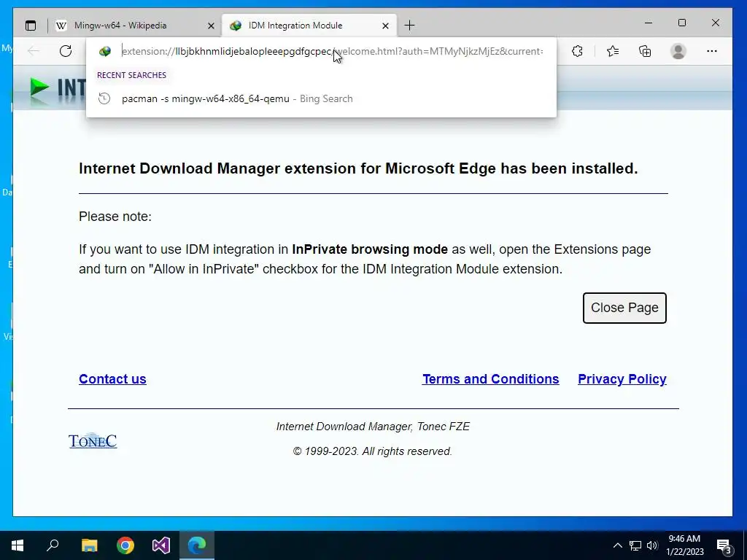Screen dimensions: 747x560
Task: Click the 'RECENT SEARCHES' label
Action: 131,75
